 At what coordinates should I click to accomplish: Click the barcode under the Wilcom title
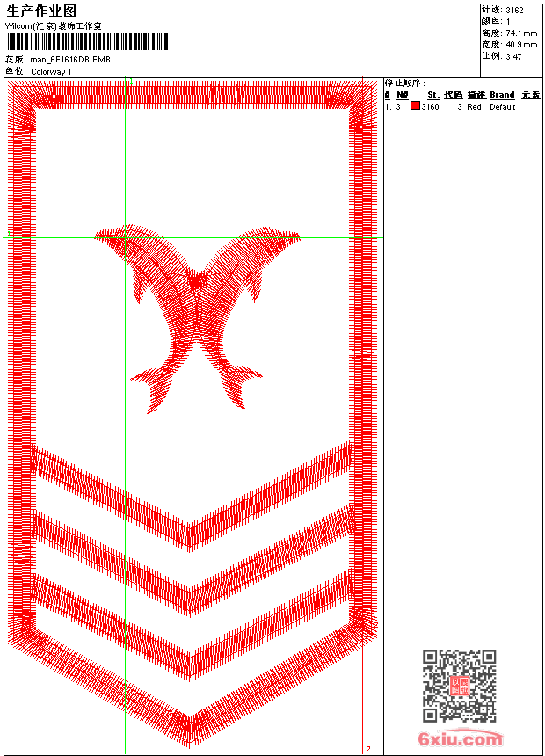[87, 41]
